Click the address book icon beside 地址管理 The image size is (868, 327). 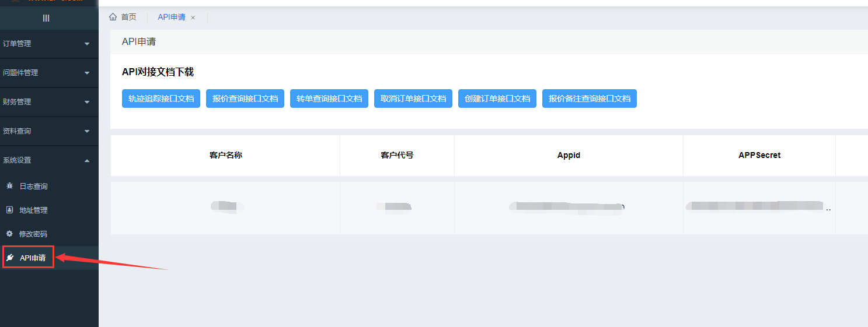[9, 210]
